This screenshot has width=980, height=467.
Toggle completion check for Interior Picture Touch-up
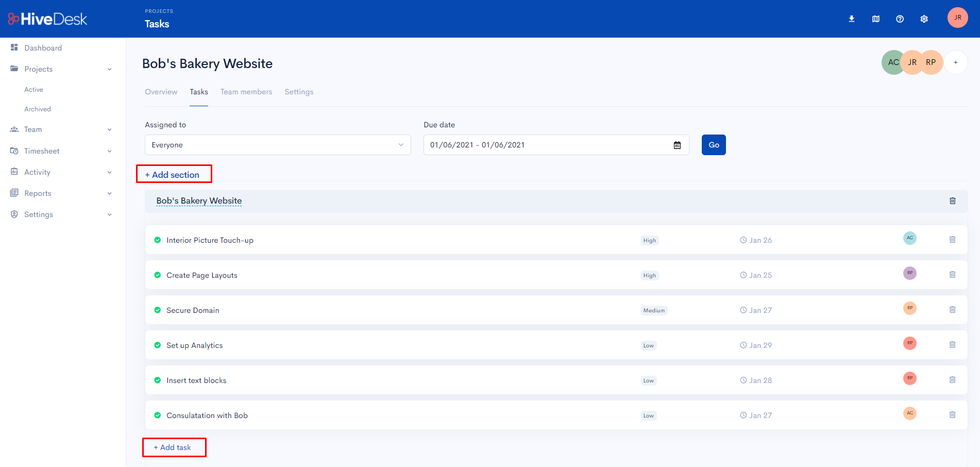click(x=158, y=240)
